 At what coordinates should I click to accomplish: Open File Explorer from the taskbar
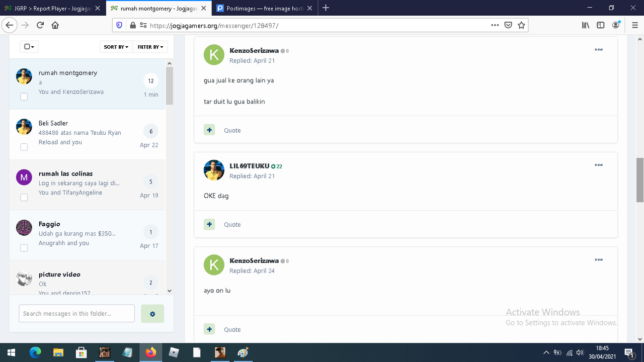[x=58, y=352]
